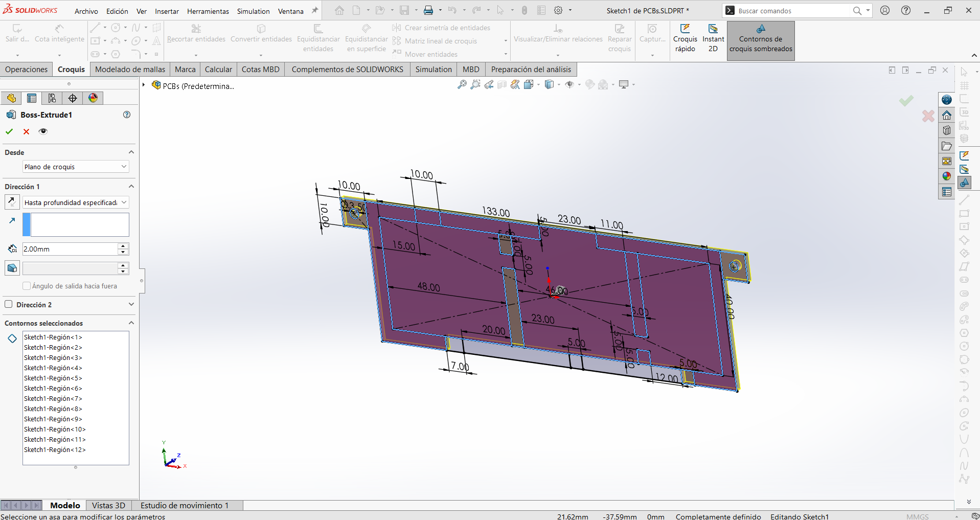Click the 2.00mm depth field
The image size is (980, 520).
[70, 249]
